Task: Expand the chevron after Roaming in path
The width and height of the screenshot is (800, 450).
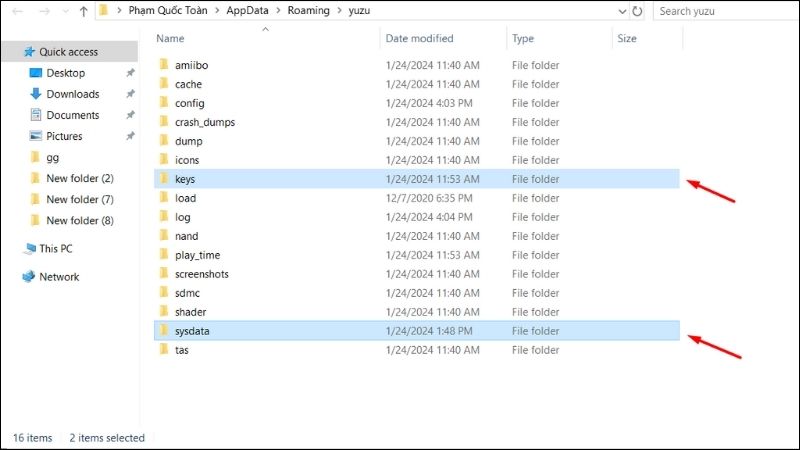Action: (339, 10)
